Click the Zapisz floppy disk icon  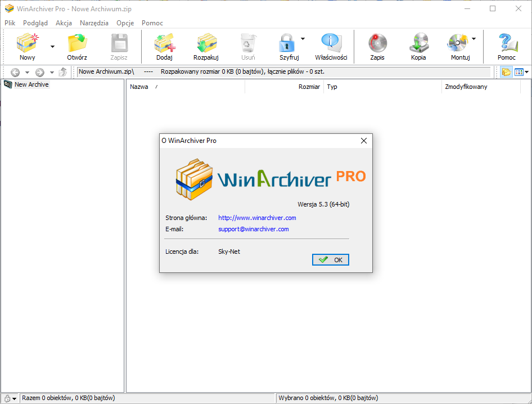pos(119,43)
